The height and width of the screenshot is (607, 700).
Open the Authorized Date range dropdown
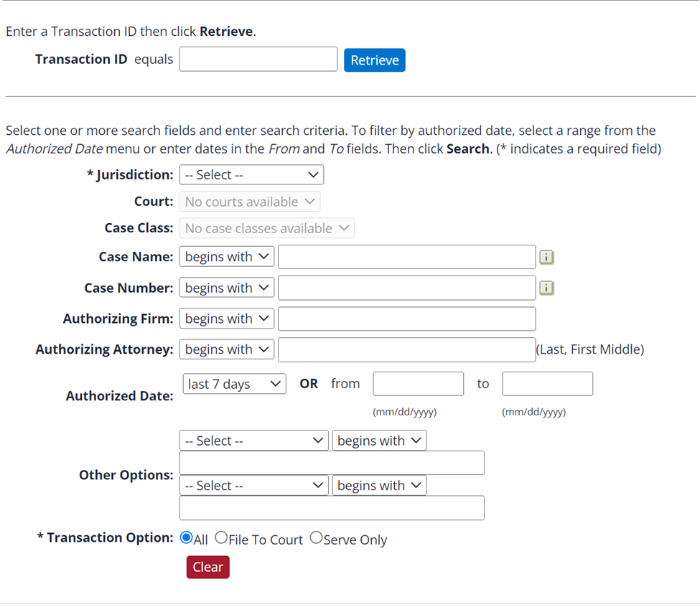pos(233,384)
